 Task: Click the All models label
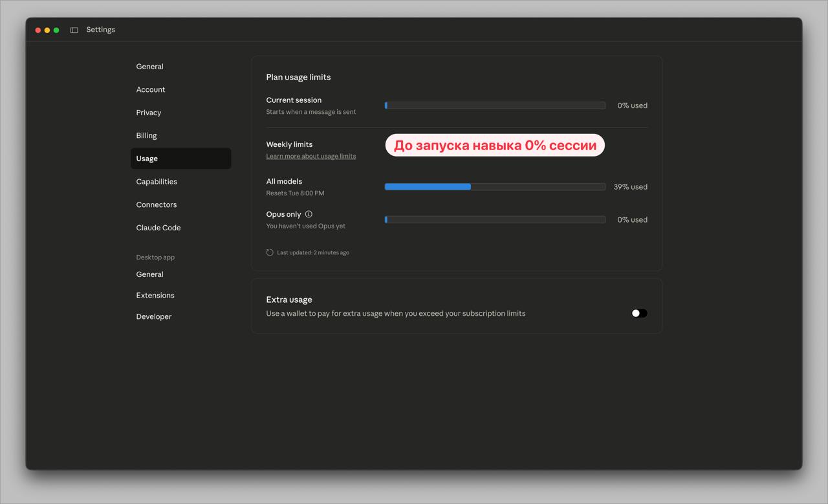tap(284, 182)
